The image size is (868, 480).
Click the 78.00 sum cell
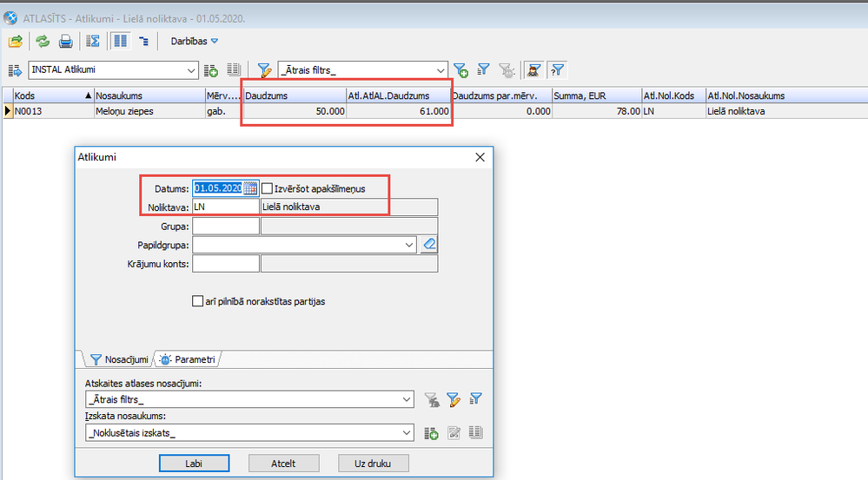tap(597, 111)
